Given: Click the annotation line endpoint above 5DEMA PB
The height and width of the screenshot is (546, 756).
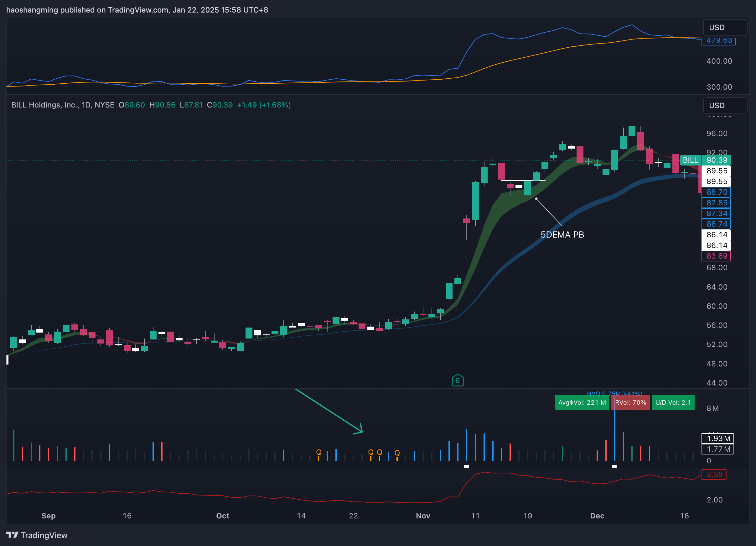Looking at the screenshot, I should pyautogui.click(x=536, y=199).
